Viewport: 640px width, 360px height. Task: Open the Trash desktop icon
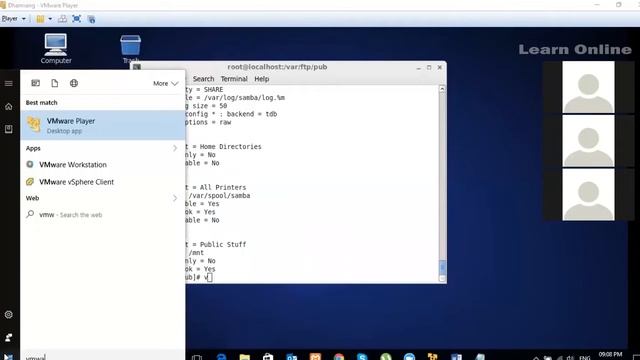[x=131, y=49]
